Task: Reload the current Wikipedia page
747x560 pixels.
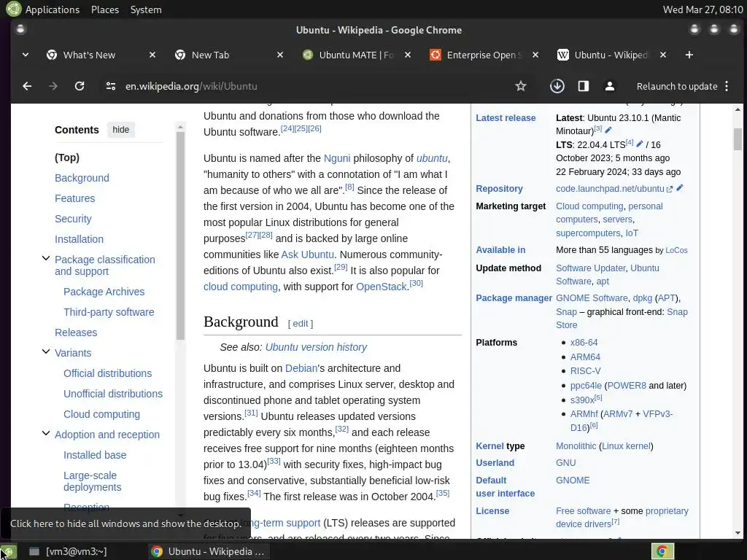Action: 80,86
